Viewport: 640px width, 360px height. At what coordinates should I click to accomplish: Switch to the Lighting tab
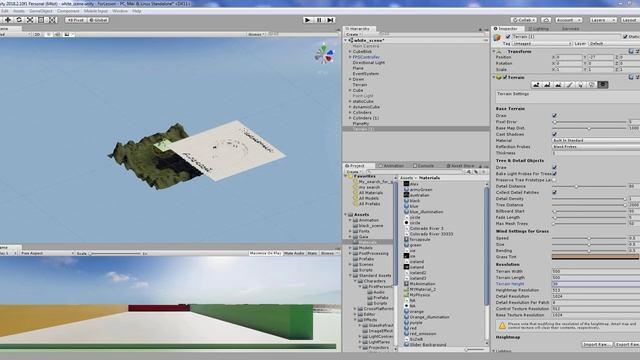(538, 29)
